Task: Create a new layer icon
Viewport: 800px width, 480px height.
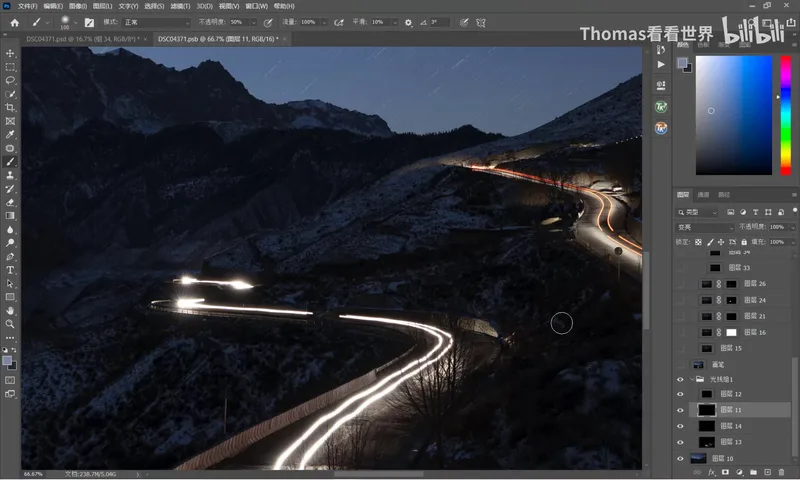Action: [x=767, y=472]
